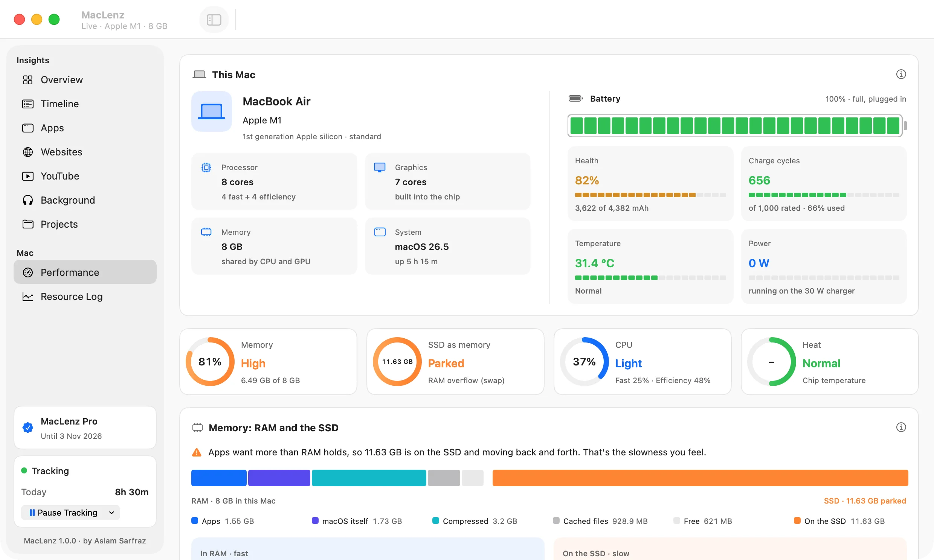Screen dimensions: 934x560
Task: Click the System window icon
Action: [x=379, y=232]
